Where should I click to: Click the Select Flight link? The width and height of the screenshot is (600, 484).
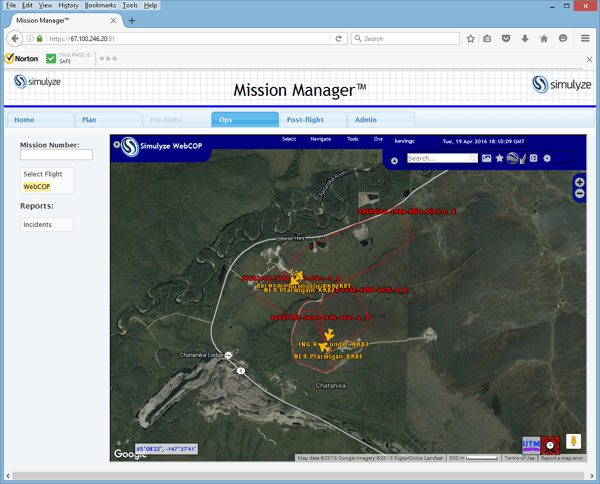(43, 174)
